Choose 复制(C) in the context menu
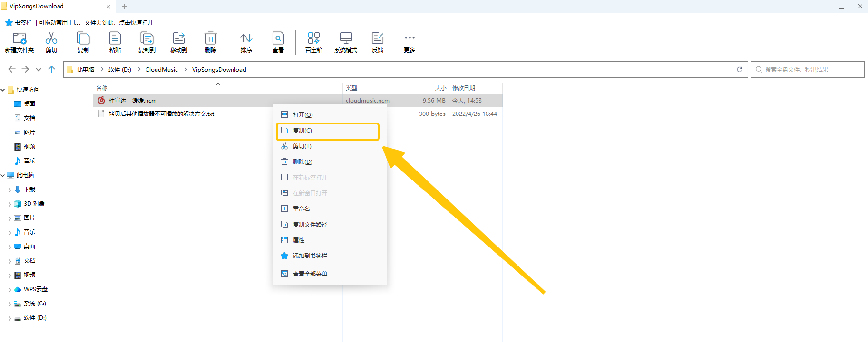868x342 pixels. pyautogui.click(x=330, y=130)
